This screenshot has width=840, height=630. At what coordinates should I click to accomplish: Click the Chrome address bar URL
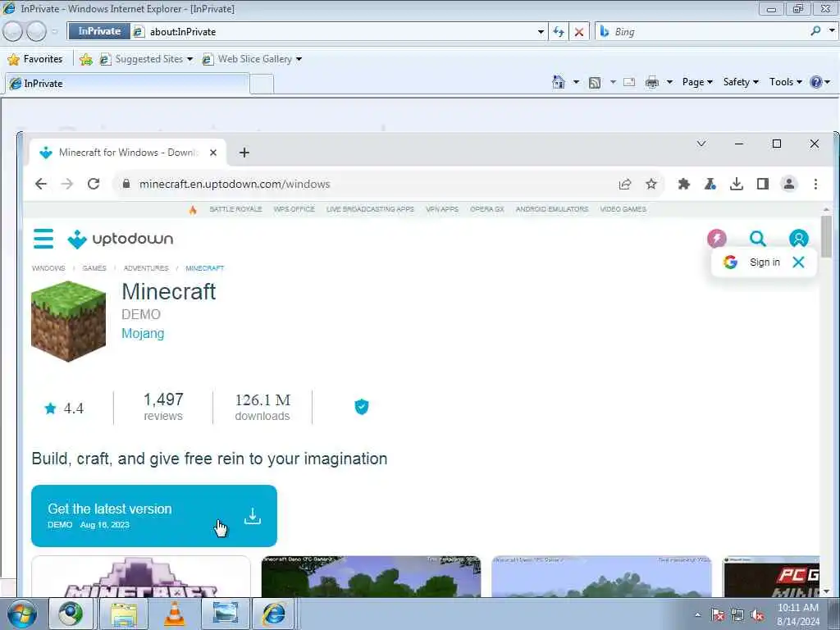tap(234, 185)
